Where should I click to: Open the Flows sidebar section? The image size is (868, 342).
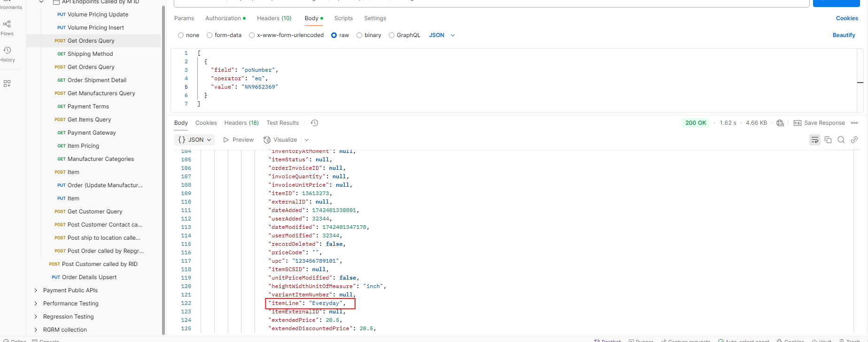(7, 28)
